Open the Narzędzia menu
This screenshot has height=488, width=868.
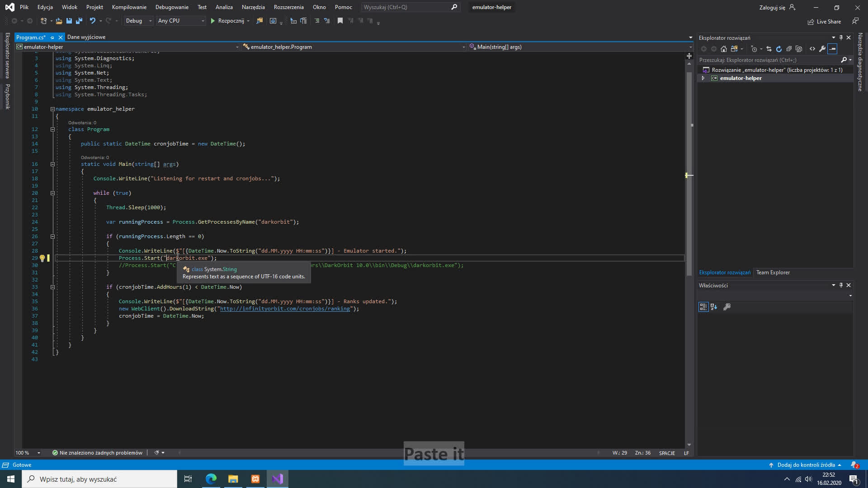253,7
